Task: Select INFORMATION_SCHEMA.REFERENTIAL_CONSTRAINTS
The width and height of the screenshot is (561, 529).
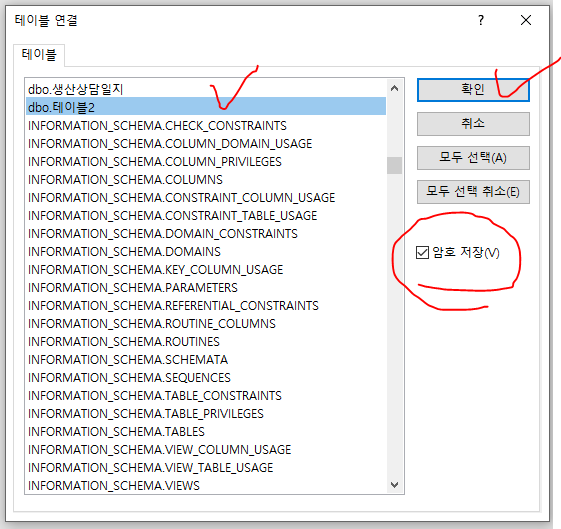Action: 206,305
